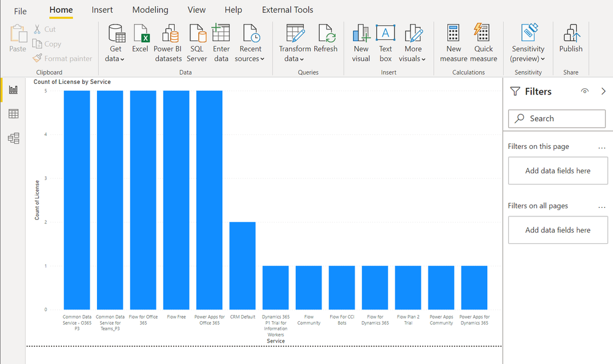The width and height of the screenshot is (613, 364).
Task: Connect to SQL Server
Action: (x=197, y=43)
